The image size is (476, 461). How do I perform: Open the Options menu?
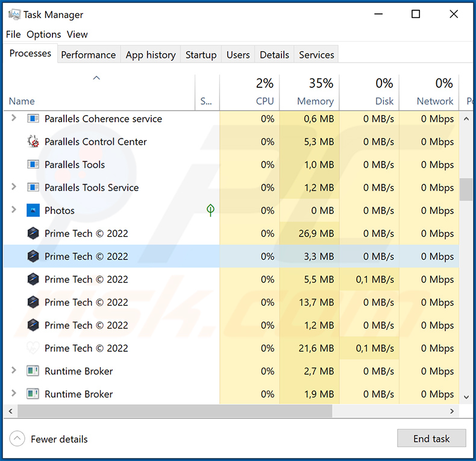[x=44, y=34]
